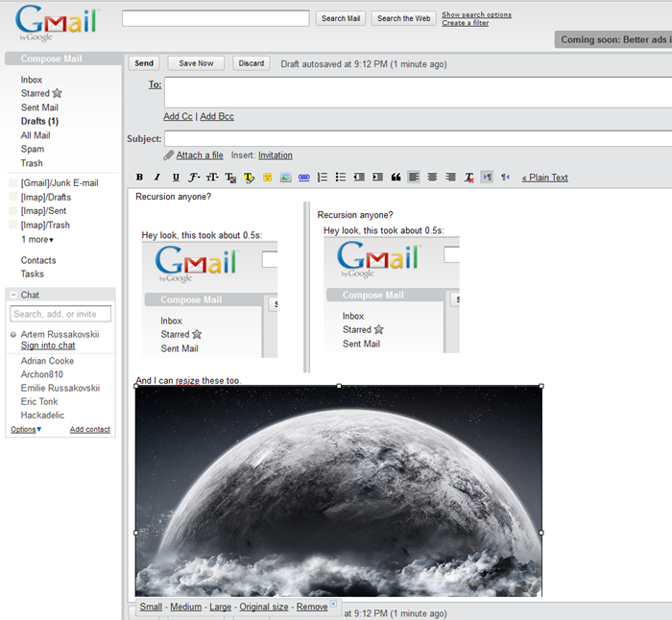Open Drafts (1)

click(x=39, y=121)
